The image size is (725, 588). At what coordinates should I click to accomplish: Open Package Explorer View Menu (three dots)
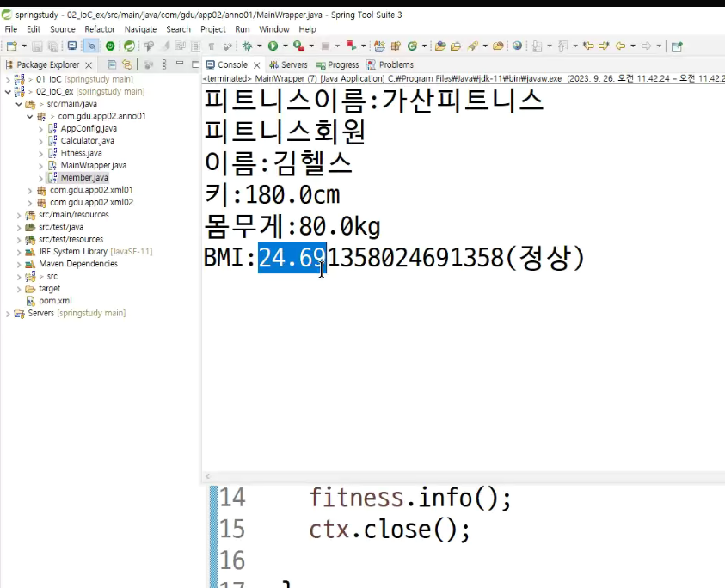pos(164,64)
